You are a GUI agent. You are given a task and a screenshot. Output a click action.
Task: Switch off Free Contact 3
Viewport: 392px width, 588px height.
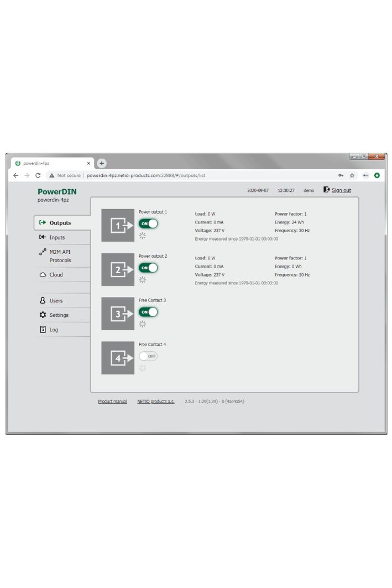click(x=148, y=312)
